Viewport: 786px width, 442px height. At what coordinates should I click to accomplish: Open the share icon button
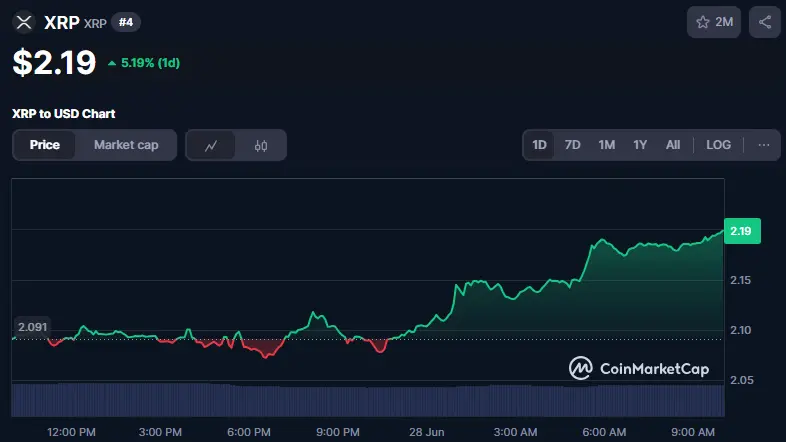[x=764, y=22]
